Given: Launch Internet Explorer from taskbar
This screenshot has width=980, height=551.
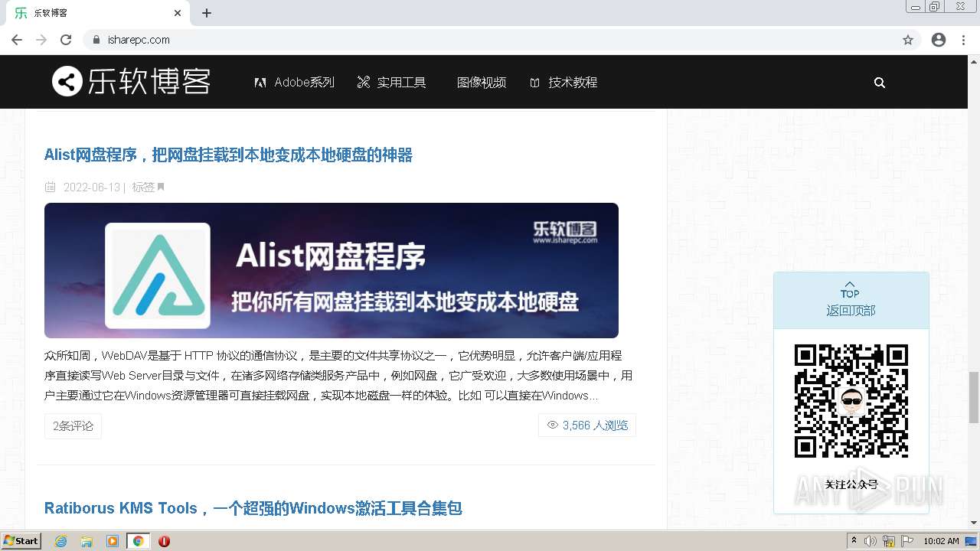Looking at the screenshot, I should [61, 541].
